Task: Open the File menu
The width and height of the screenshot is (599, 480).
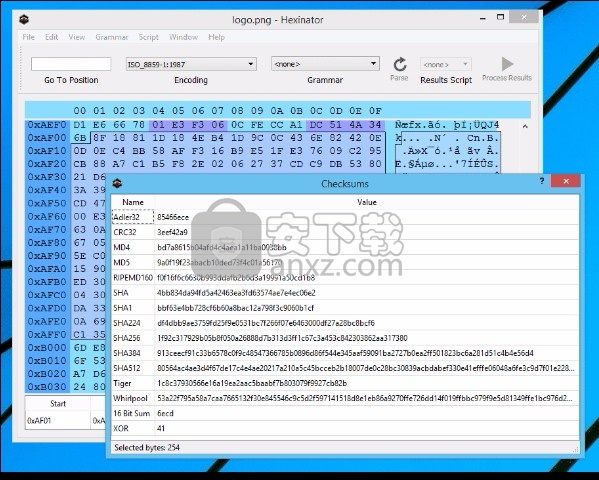Action: 29,37
